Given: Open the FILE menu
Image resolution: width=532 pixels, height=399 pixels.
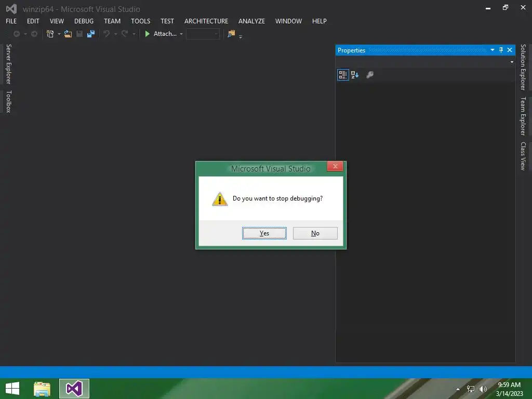Looking at the screenshot, I should coord(11,21).
